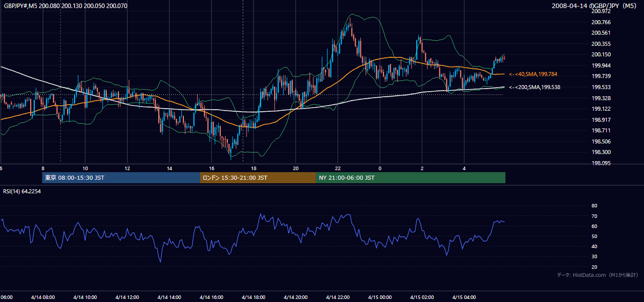Image resolution: width=644 pixels, height=302 pixels.
Task: Click the 200 SMA 199.538 label
Action: point(534,87)
